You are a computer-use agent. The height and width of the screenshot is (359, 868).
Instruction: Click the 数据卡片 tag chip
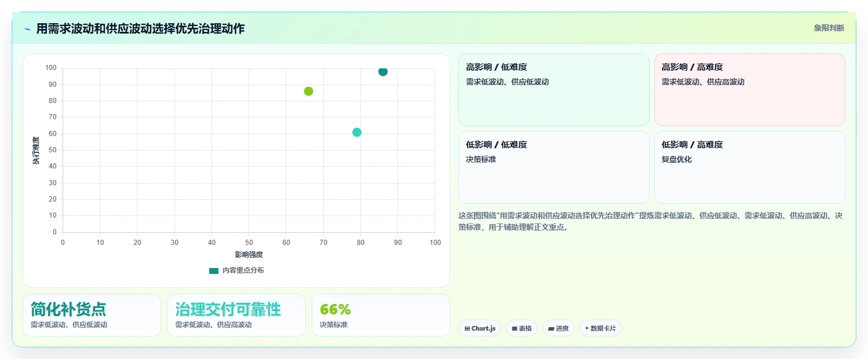(600, 328)
